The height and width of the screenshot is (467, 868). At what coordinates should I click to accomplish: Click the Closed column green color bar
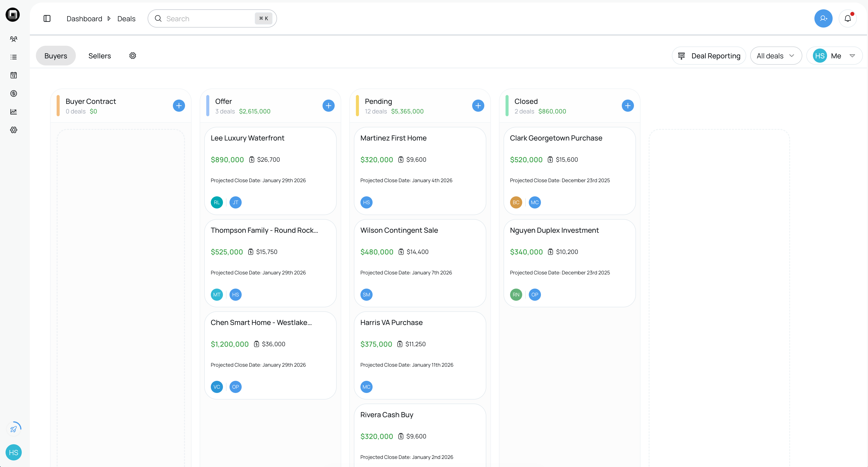click(507, 106)
